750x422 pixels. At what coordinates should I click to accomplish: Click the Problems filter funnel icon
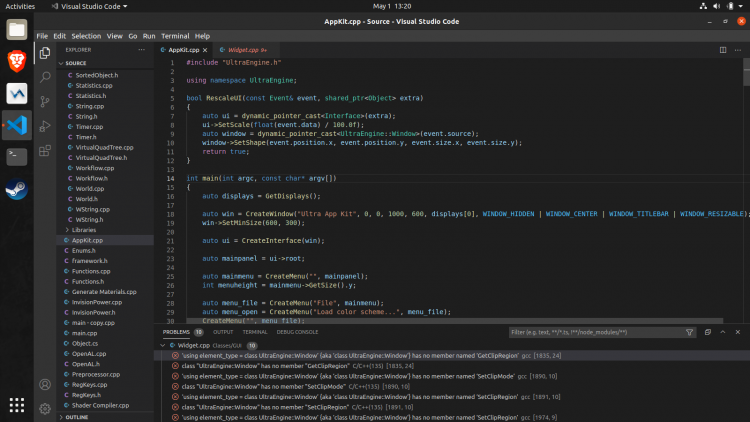click(x=689, y=332)
